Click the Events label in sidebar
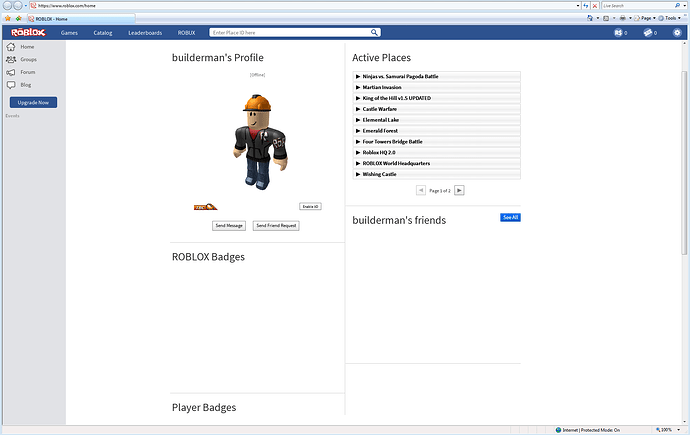 point(12,116)
